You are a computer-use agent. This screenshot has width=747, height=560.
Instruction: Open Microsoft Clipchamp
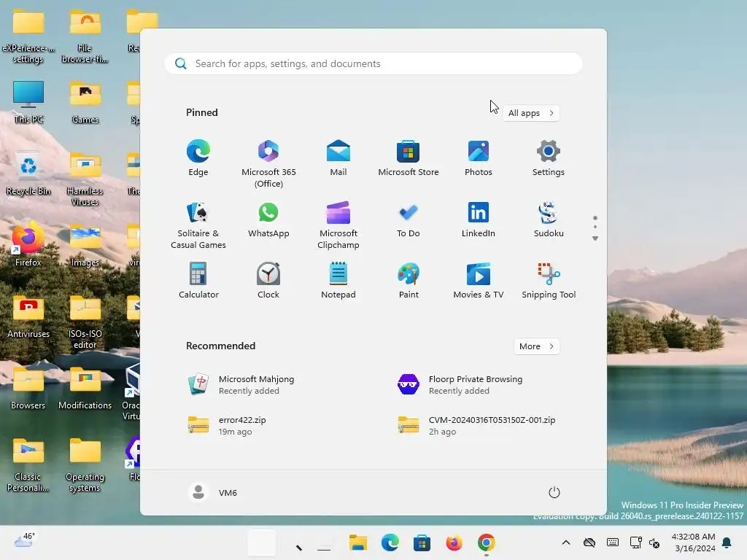338,225
